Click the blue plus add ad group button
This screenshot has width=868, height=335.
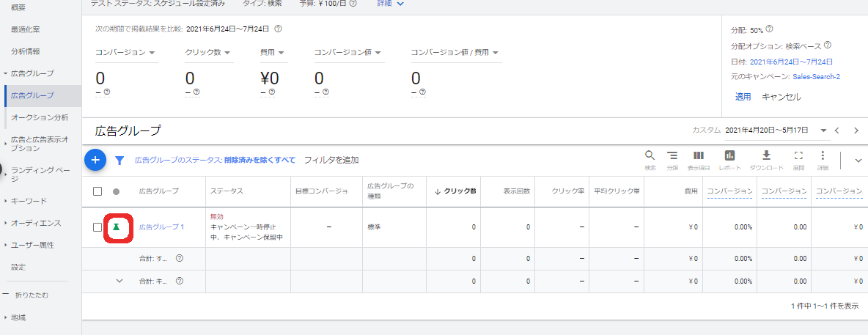[x=95, y=159]
